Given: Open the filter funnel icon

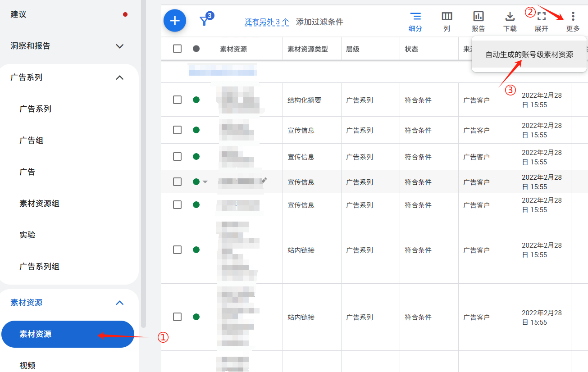Looking at the screenshot, I should click(x=205, y=21).
